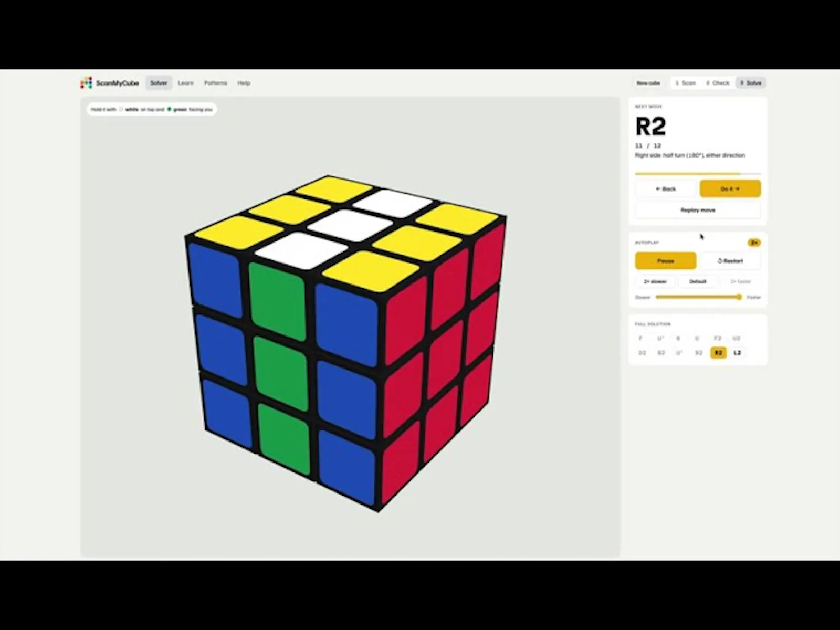Open the Patterns tab
The width and height of the screenshot is (840, 630).
pos(216,83)
